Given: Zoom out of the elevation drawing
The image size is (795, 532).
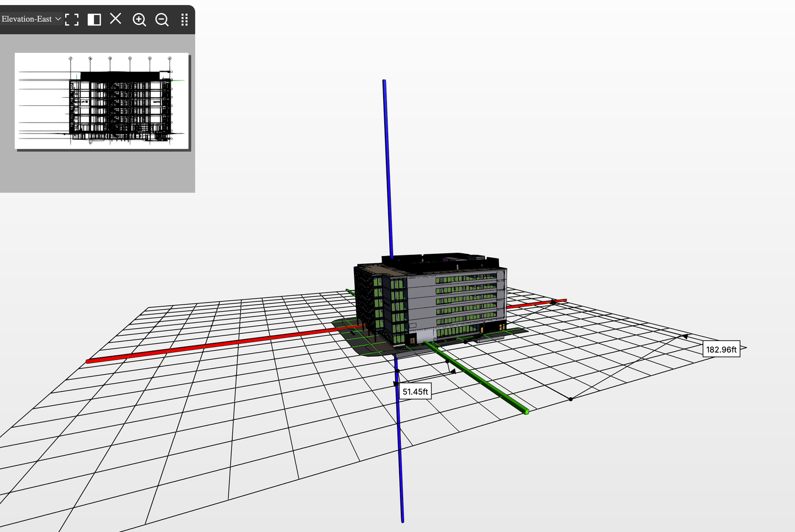Looking at the screenshot, I should pos(162,20).
